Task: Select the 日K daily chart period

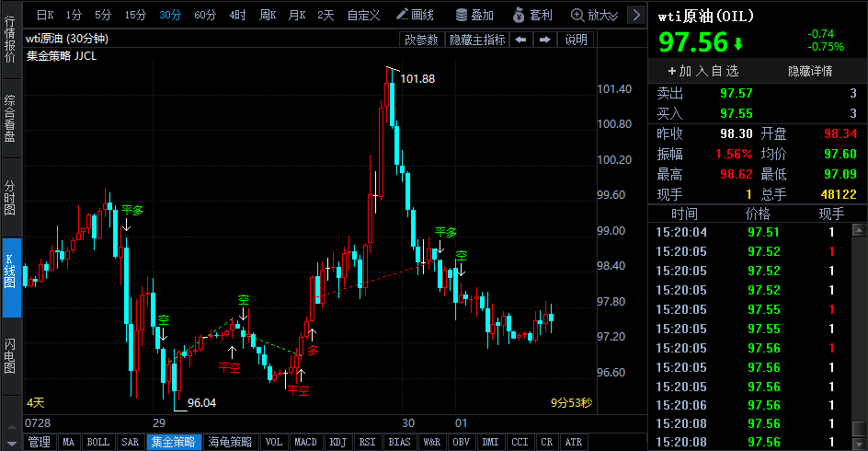Action: (45, 15)
